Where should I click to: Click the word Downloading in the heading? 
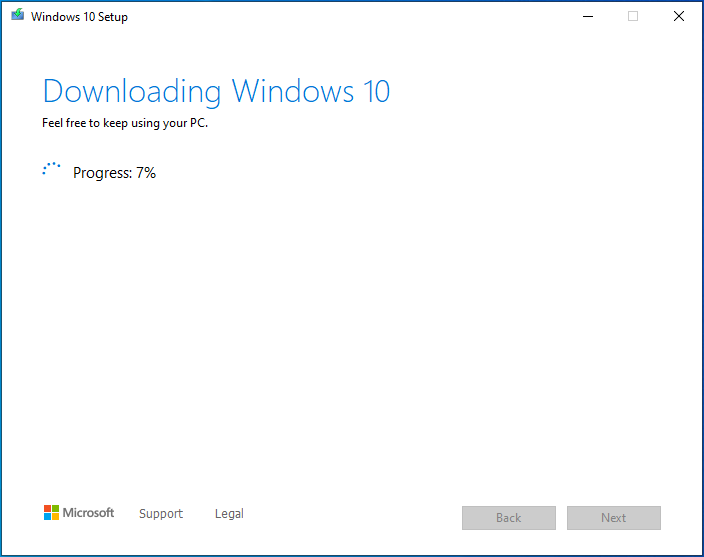133,92
